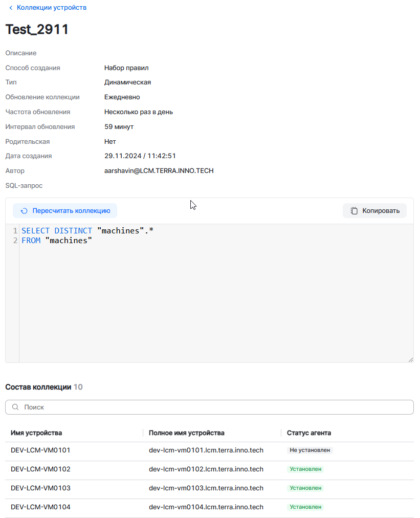Click SQL line 2 with FROM "machines"

pyautogui.click(x=56, y=241)
